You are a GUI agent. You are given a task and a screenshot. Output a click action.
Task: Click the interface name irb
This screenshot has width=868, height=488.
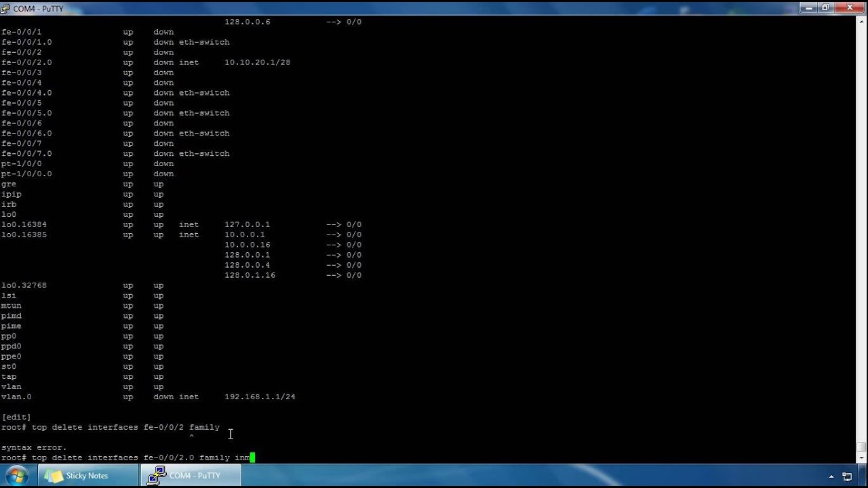pos(9,204)
